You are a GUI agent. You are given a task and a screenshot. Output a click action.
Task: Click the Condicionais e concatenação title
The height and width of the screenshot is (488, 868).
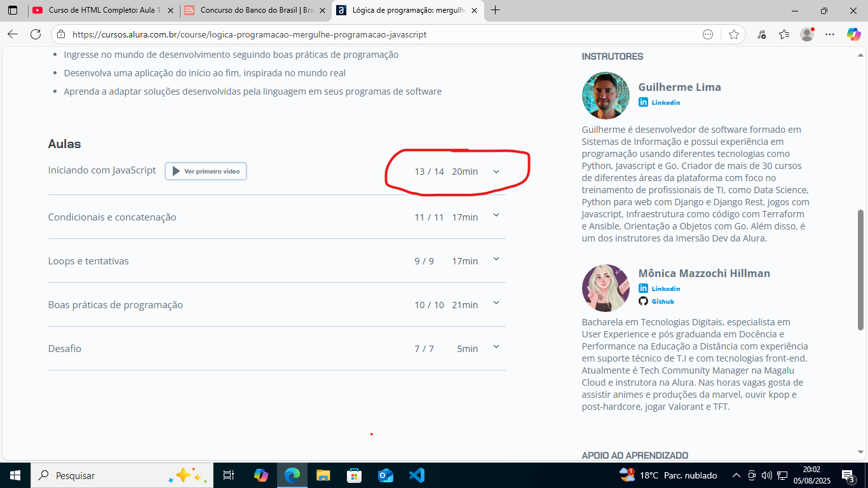(112, 217)
